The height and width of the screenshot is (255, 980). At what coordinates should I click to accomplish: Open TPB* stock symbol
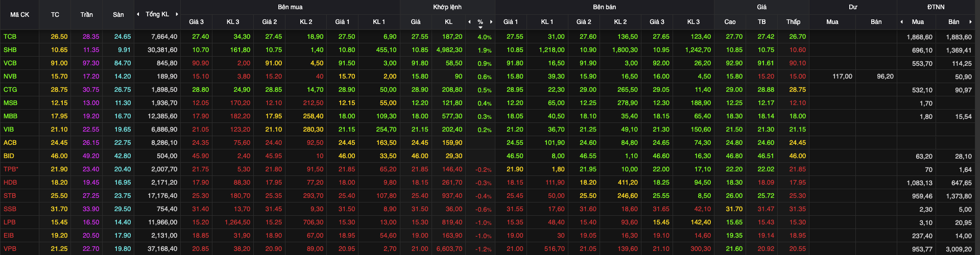11,169
